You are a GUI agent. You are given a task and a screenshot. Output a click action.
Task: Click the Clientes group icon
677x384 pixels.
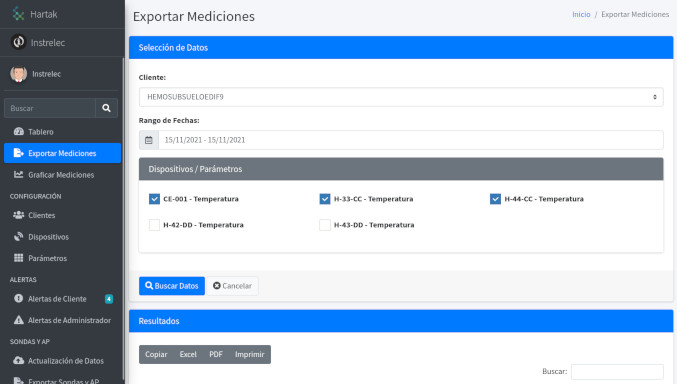pyautogui.click(x=19, y=215)
